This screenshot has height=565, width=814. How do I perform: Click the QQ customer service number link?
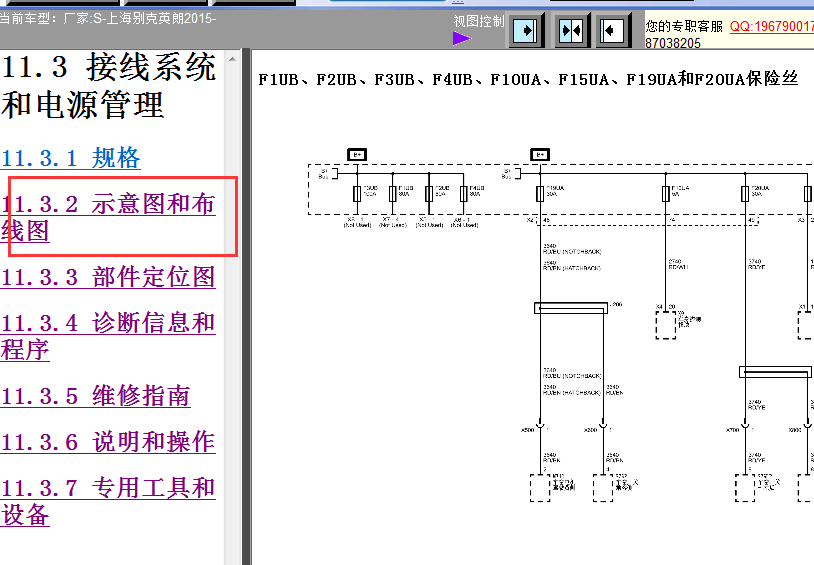click(771, 26)
